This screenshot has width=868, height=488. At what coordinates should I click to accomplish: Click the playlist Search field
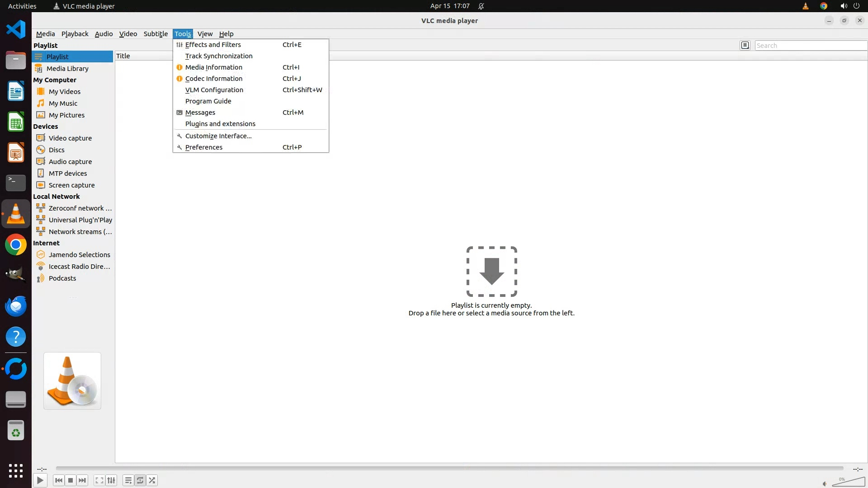coord(809,46)
